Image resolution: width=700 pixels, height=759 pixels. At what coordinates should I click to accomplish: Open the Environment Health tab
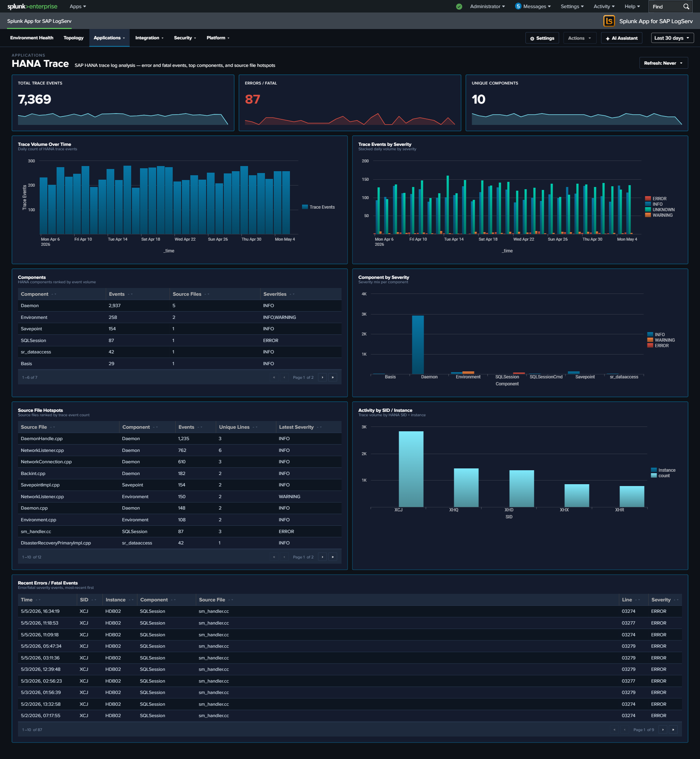[32, 38]
